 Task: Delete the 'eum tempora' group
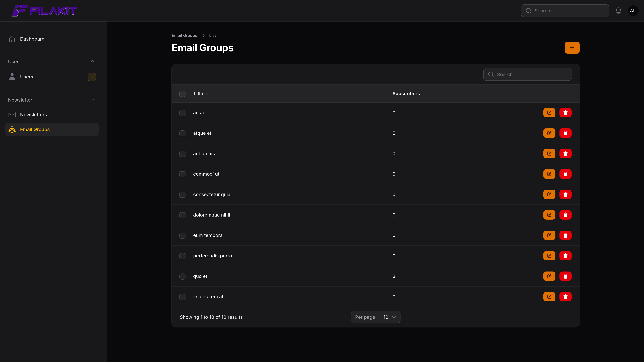coord(566,235)
